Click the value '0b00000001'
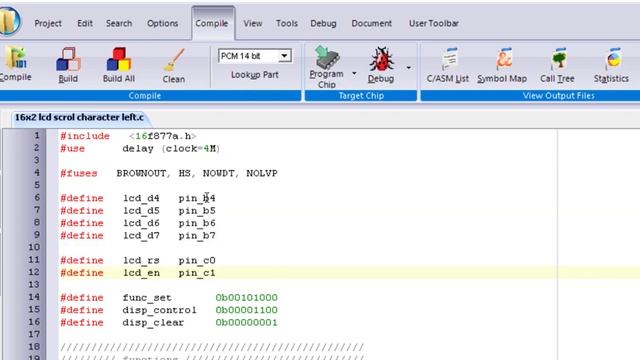 click(x=247, y=322)
